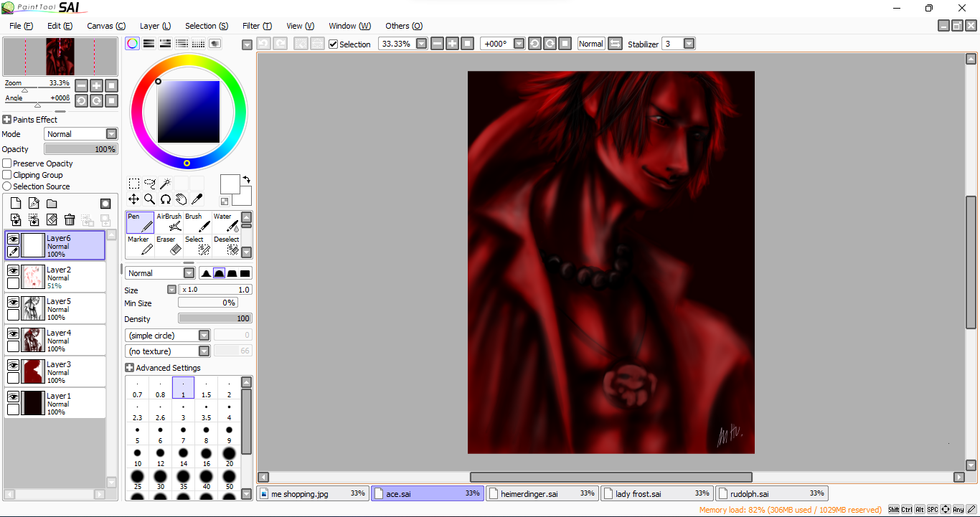The width and height of the screenshot is (980, 517).
Task: Transfer down the layer
Action: (16, 220)
